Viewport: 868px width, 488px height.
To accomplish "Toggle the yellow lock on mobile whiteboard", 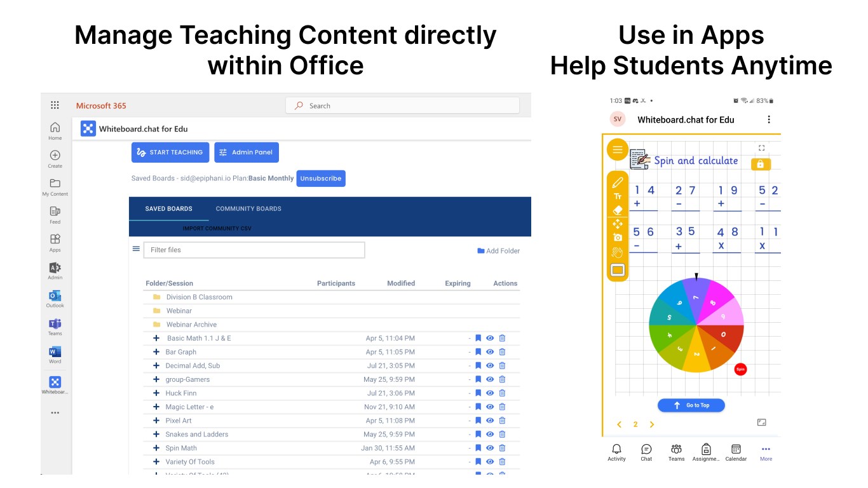I will [760, 164].
